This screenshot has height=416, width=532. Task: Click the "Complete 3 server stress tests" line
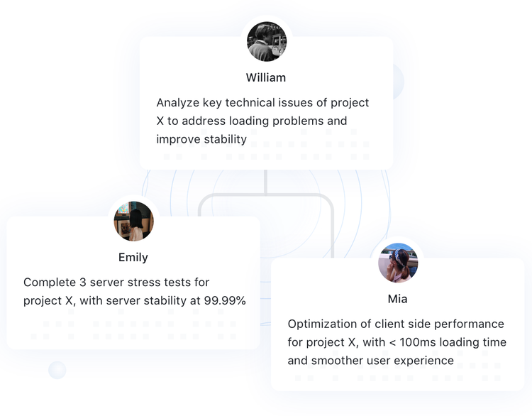tap(116, 283)
